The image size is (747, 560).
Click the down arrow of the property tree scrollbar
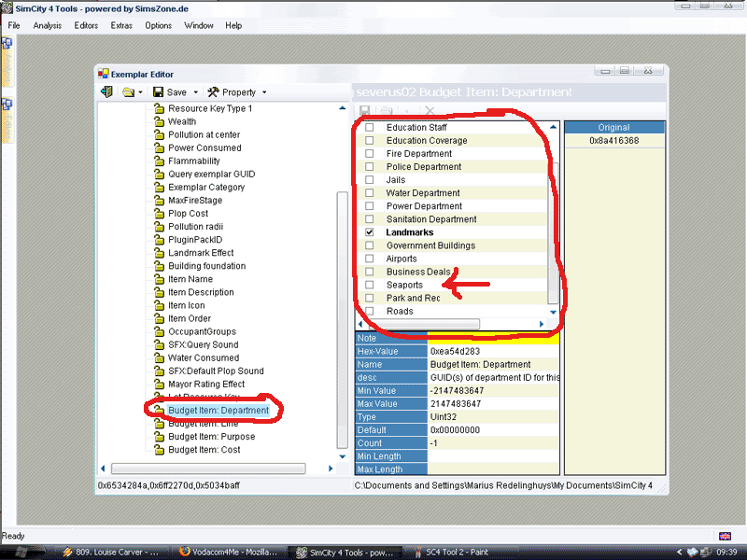342,456
